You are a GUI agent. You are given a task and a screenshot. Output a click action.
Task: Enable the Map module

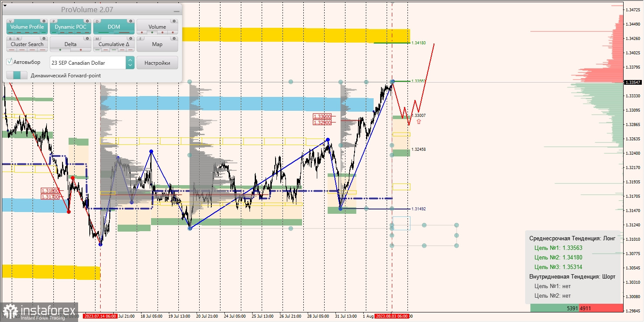157,44
